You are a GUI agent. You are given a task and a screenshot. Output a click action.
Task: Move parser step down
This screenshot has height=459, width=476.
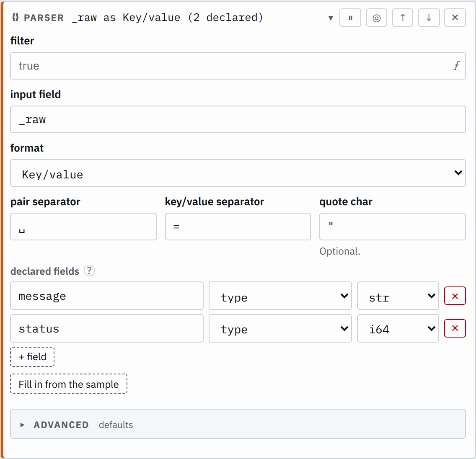coord(429,18)
